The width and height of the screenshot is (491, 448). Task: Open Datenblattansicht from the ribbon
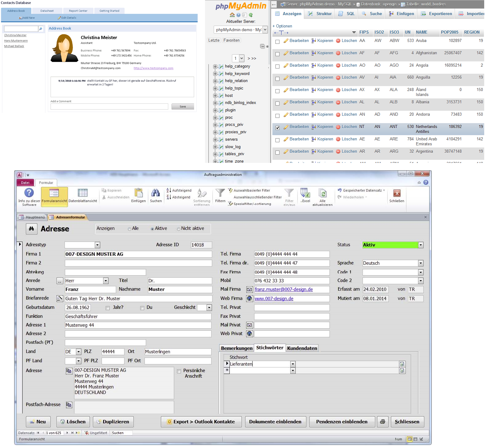pyautogui.click(x=82, y=196)
